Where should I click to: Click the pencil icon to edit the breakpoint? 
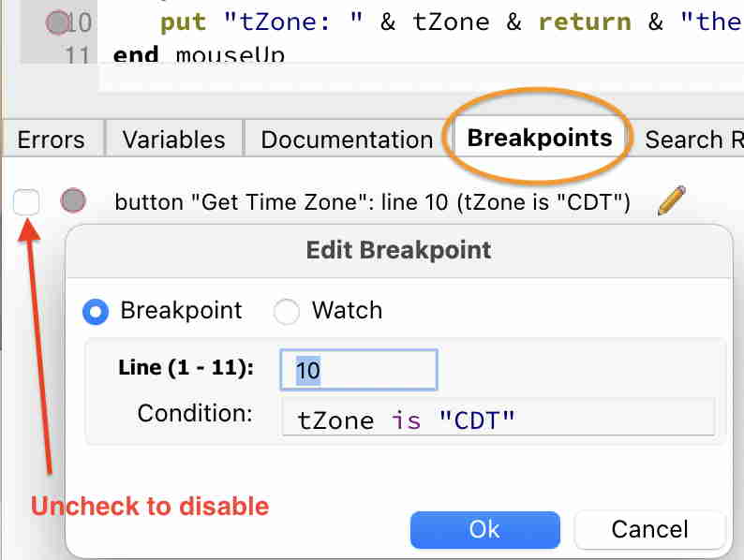pos(671,200)
